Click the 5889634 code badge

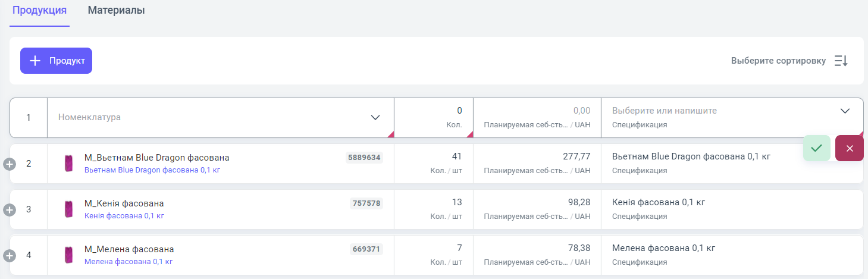point(364,158)
